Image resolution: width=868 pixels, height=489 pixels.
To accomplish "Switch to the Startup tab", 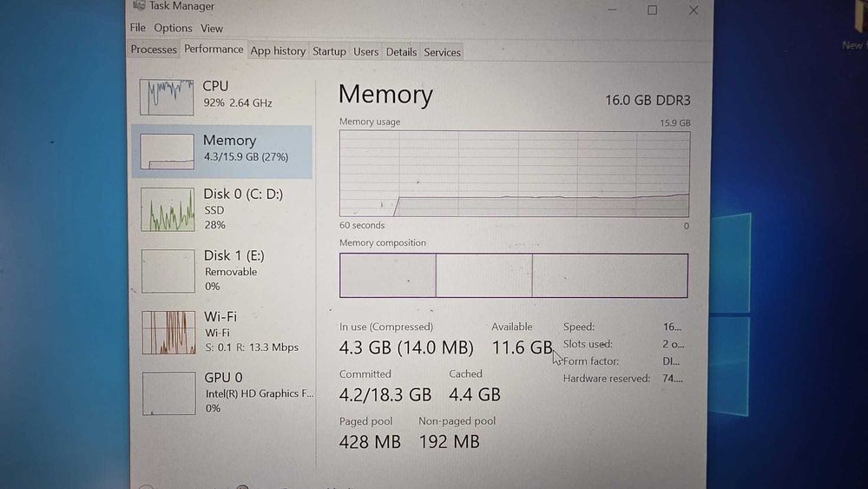I will 329,51.
